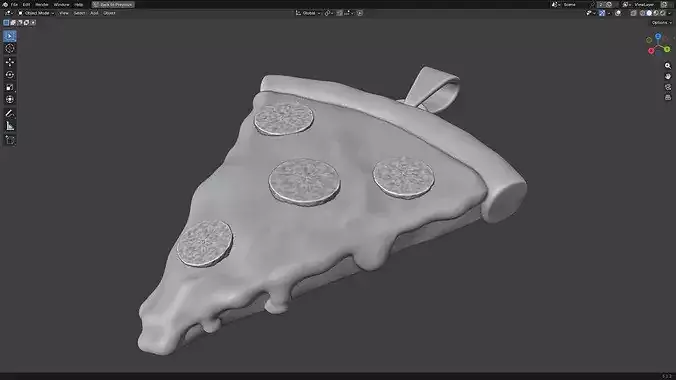The height and width of the screenshot is (380, 676).
Task: Open the Window menu
Action: coord(61,4)
